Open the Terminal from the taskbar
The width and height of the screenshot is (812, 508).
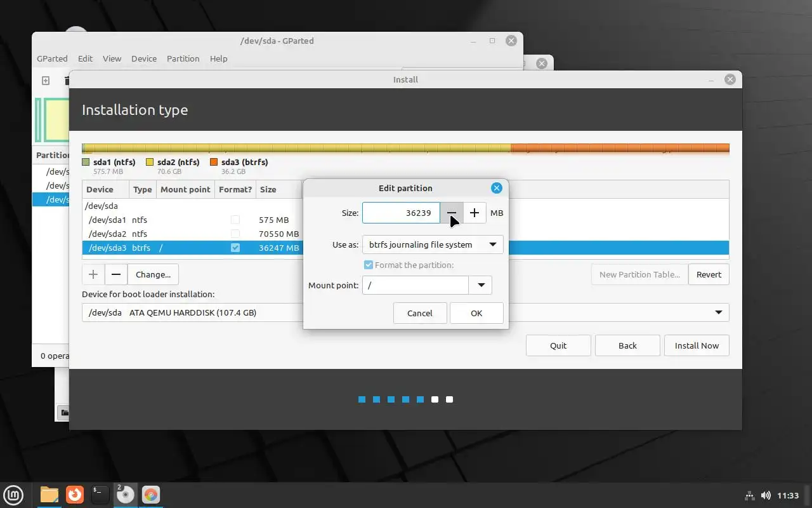coord(100,495)
